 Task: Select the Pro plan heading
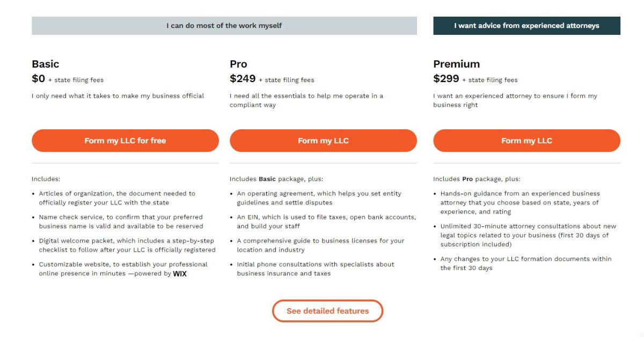pos(238,64)
